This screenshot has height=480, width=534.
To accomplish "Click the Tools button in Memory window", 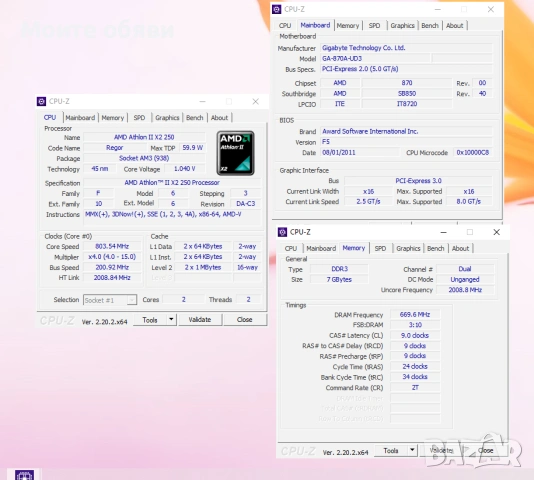I will coord(391,450).
